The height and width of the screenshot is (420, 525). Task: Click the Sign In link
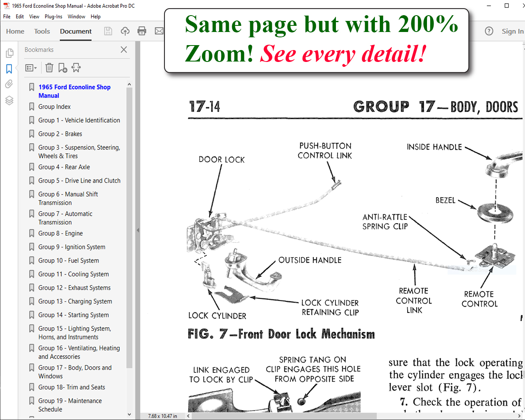512,31
